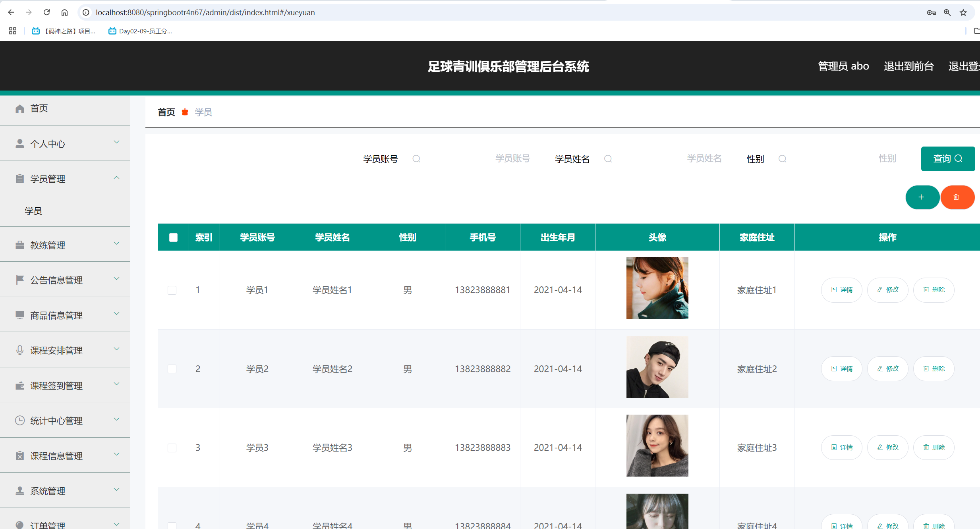The width and height of the screenshot is (980, 529).
Task: Click the home icon next to 首页
Action: click(19, 108)
